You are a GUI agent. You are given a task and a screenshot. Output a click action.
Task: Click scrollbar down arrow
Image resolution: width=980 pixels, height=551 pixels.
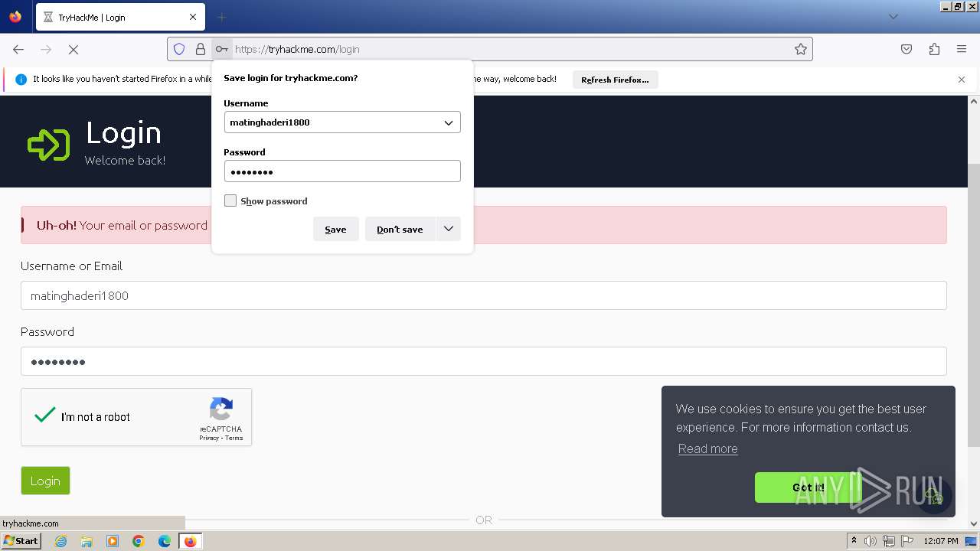[x=974, y=524]
